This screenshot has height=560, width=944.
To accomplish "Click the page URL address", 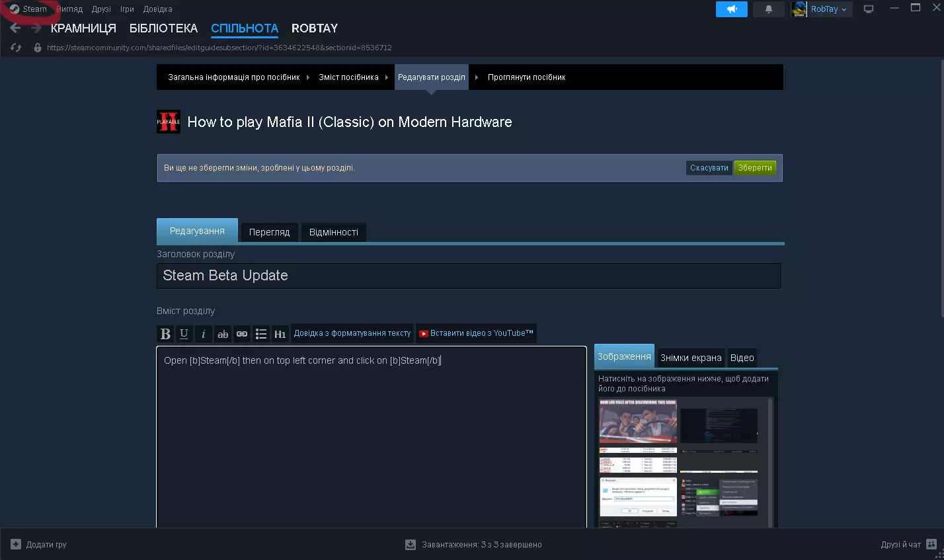I will [219, 48].
